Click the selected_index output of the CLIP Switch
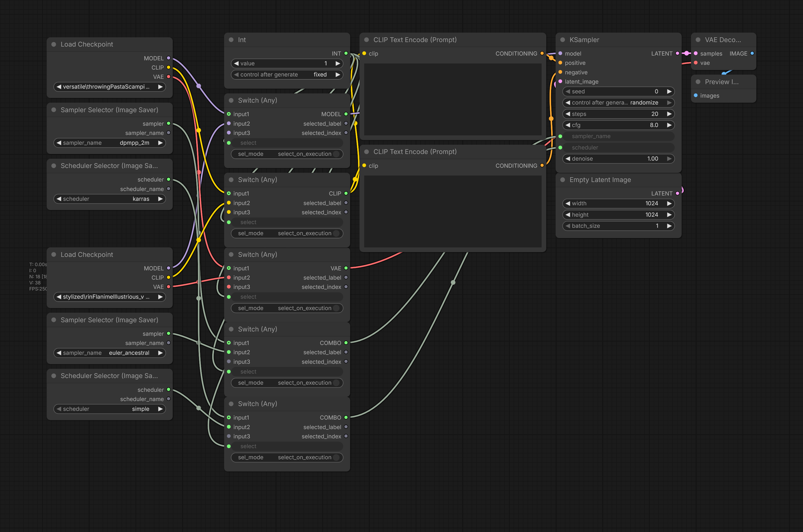The image size is (803, 532). coord(346,212)
